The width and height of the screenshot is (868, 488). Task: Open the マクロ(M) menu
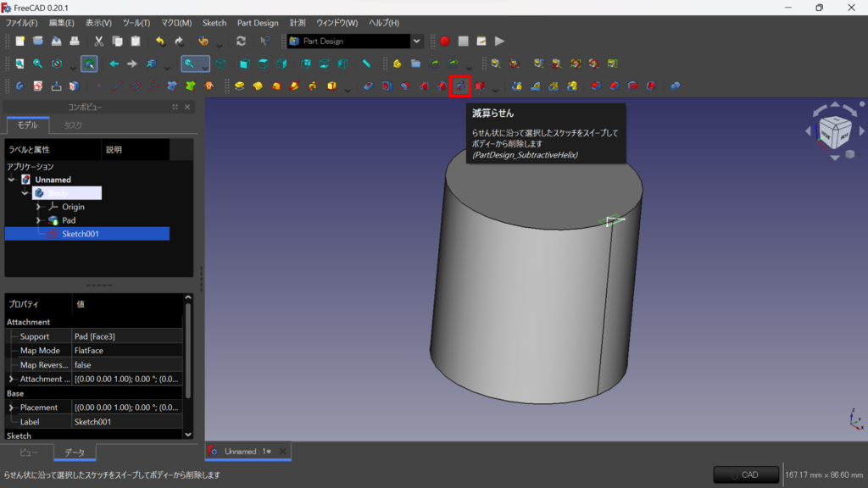coord(176,23)
